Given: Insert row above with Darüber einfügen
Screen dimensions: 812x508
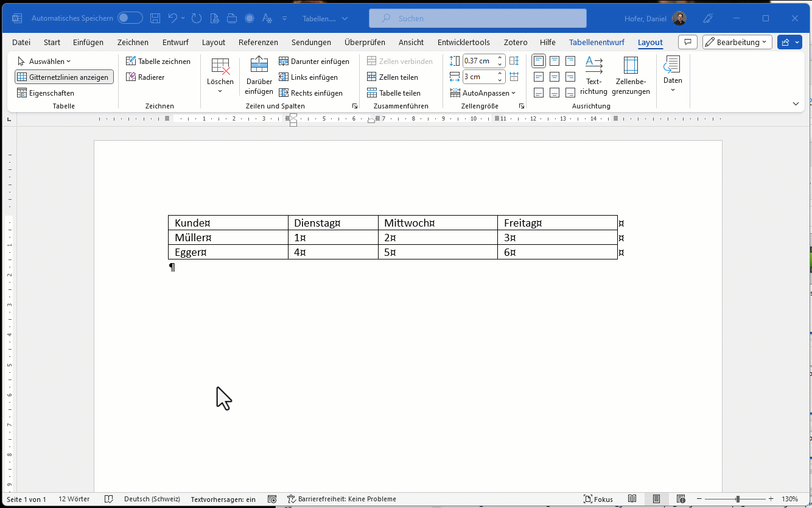Looking at the screenshot, I should click(259, 76).
